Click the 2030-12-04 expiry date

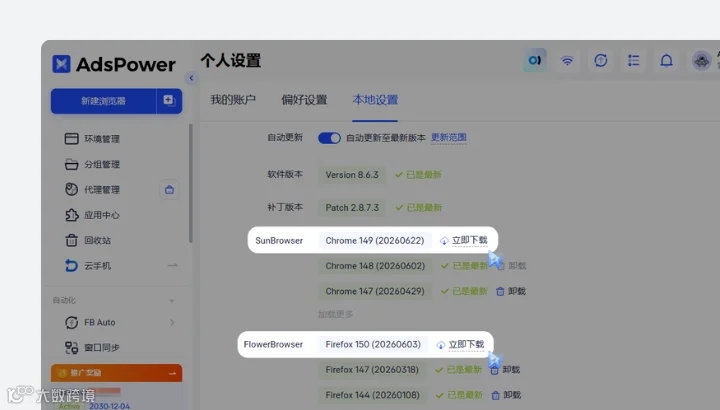tap(109, 406)
